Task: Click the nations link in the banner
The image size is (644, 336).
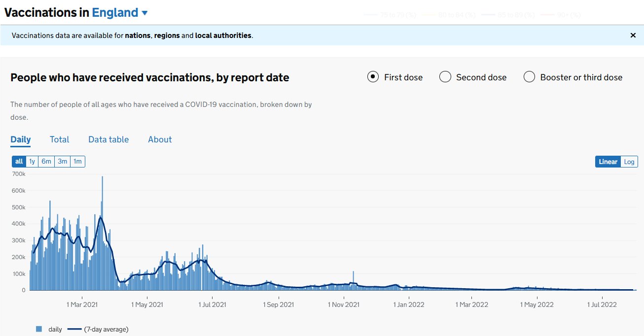Action: pos(138,35)
